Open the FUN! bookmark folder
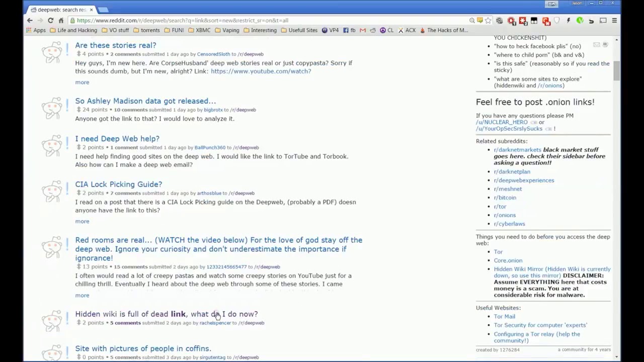644x362 pixels. 174,30
